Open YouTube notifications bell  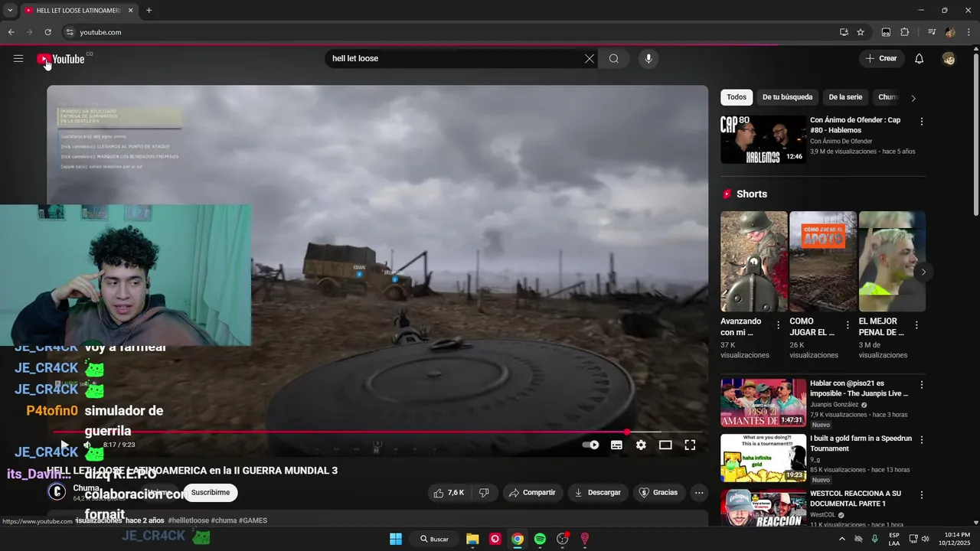coord(920,59)
